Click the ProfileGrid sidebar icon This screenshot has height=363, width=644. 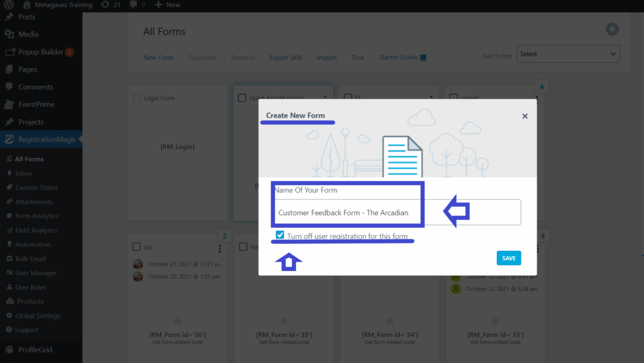click(9, 349)
